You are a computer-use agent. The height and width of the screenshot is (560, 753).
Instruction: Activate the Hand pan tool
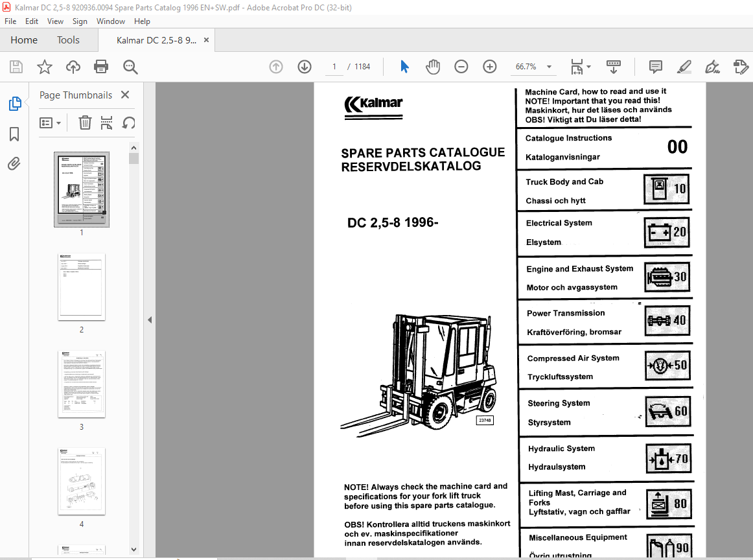point(433,67)
